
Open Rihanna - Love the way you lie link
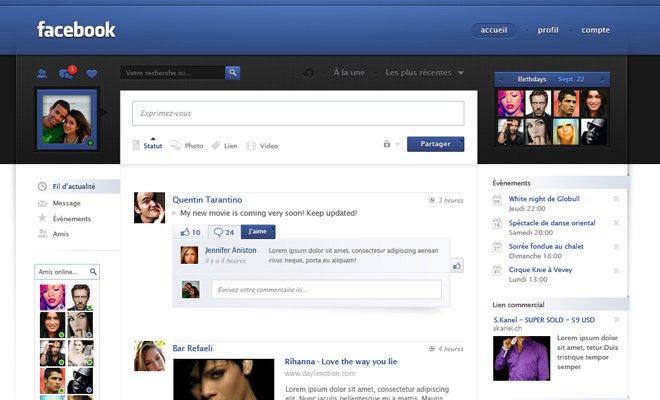[x=341, y=361]
